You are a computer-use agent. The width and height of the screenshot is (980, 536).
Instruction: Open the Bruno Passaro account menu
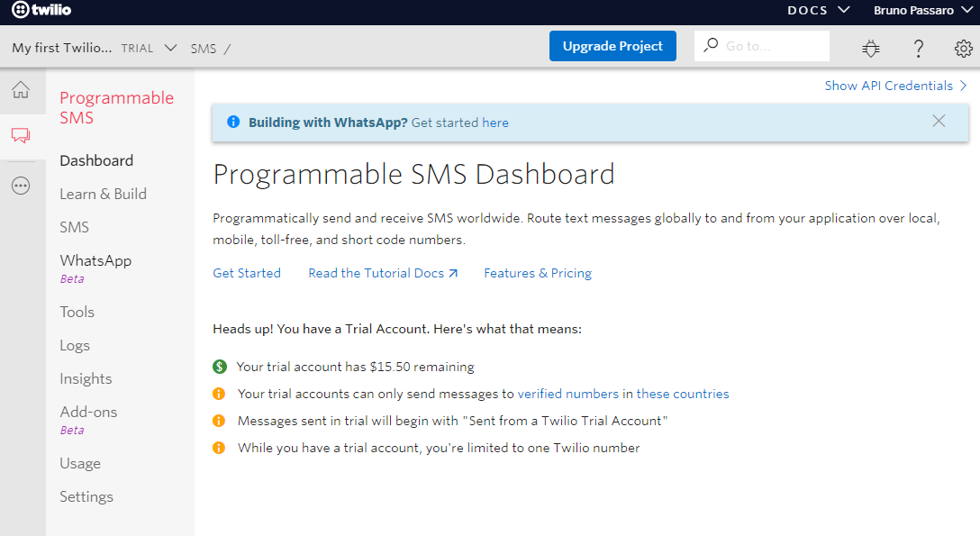pyautogui.click(x=923, y=10)
